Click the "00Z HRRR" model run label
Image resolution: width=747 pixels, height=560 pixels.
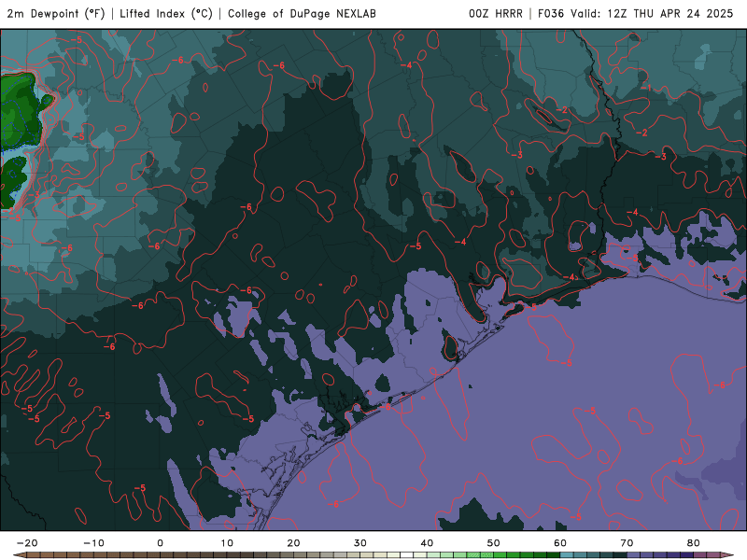coord(496,14)
